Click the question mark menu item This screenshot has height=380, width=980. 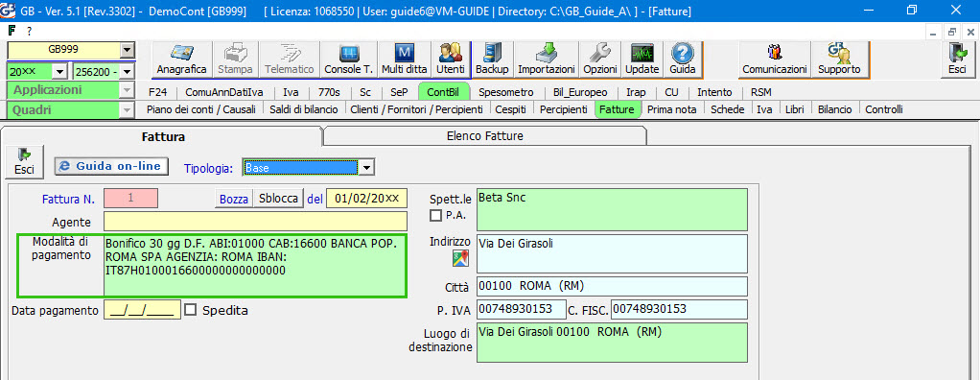(29, 31)
